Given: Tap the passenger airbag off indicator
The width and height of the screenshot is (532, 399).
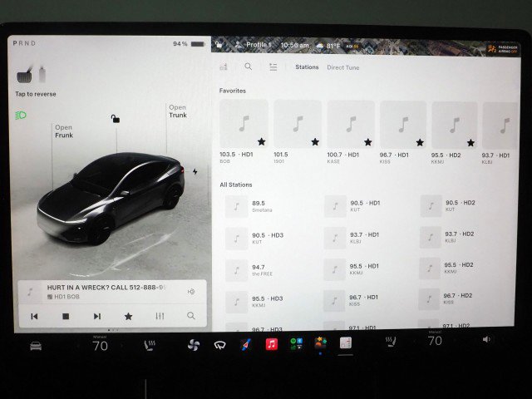Looking at the screenshot, I should (502, 49).
